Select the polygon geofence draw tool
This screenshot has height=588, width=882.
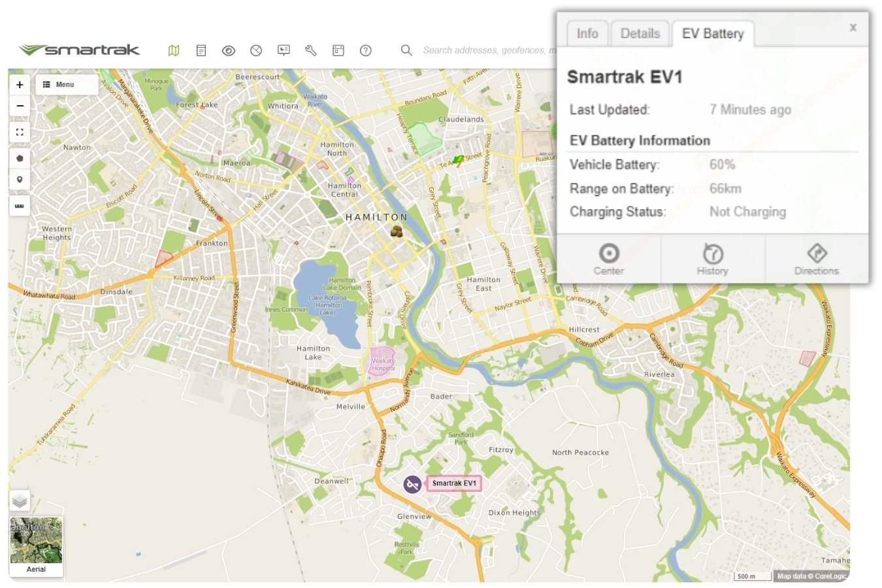tap(20, 158)
